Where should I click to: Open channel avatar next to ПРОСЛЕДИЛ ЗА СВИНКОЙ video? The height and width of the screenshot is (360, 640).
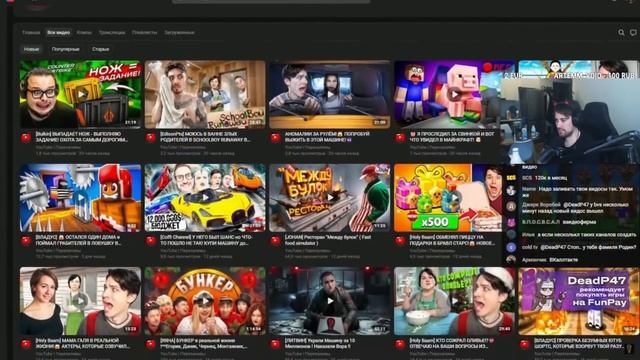pos(400,138)
